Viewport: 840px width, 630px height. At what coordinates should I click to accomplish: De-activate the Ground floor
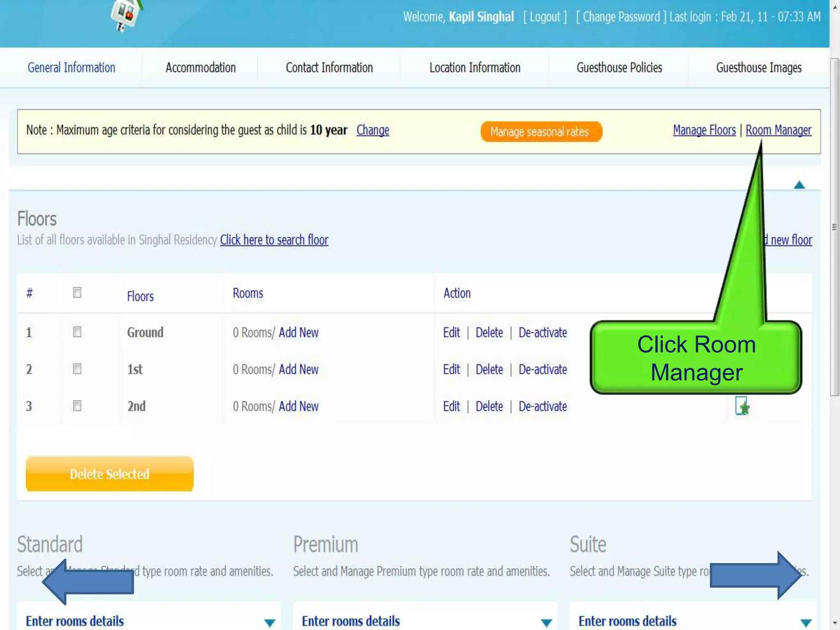click(543, 332)
